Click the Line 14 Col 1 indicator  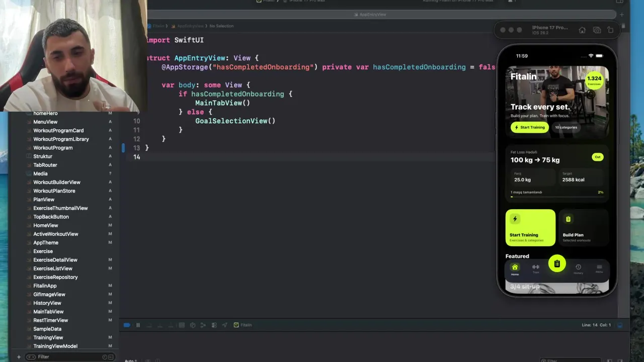[596, 325]
